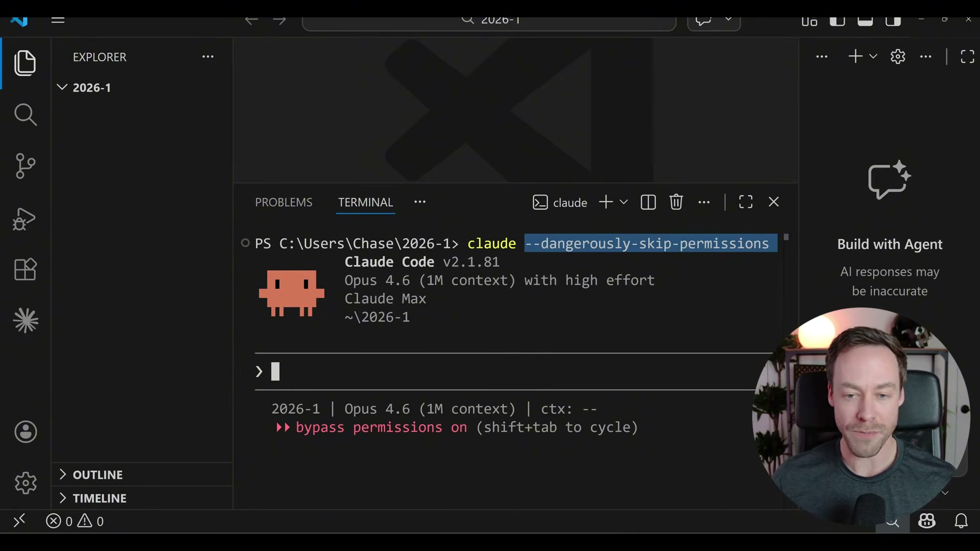Click the '~\2026-1' path line in terminal
980x551 pixels.
coord(377,317)
